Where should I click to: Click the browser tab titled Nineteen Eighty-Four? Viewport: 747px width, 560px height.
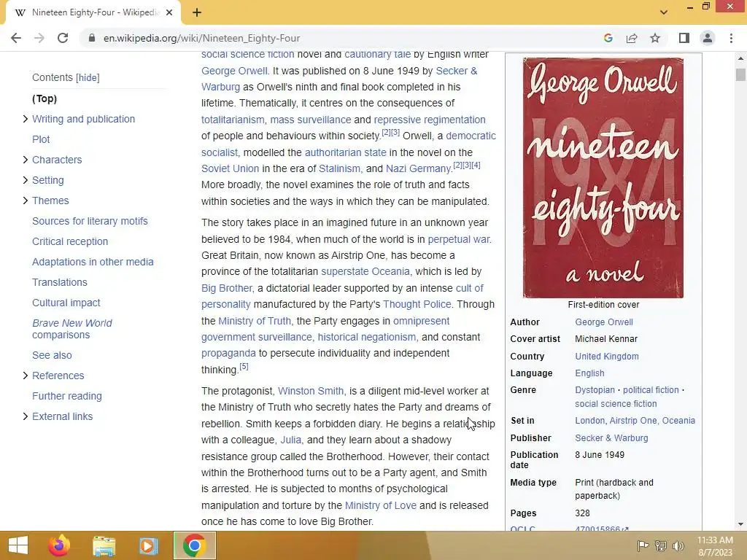pos(93,12)
